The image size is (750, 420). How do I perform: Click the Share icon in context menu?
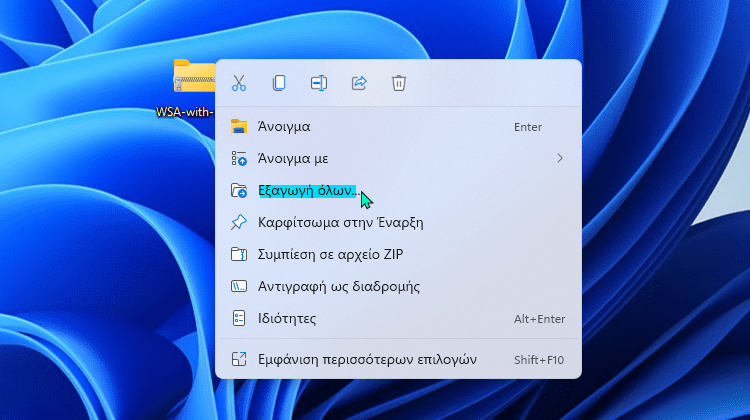coord(359,83)
